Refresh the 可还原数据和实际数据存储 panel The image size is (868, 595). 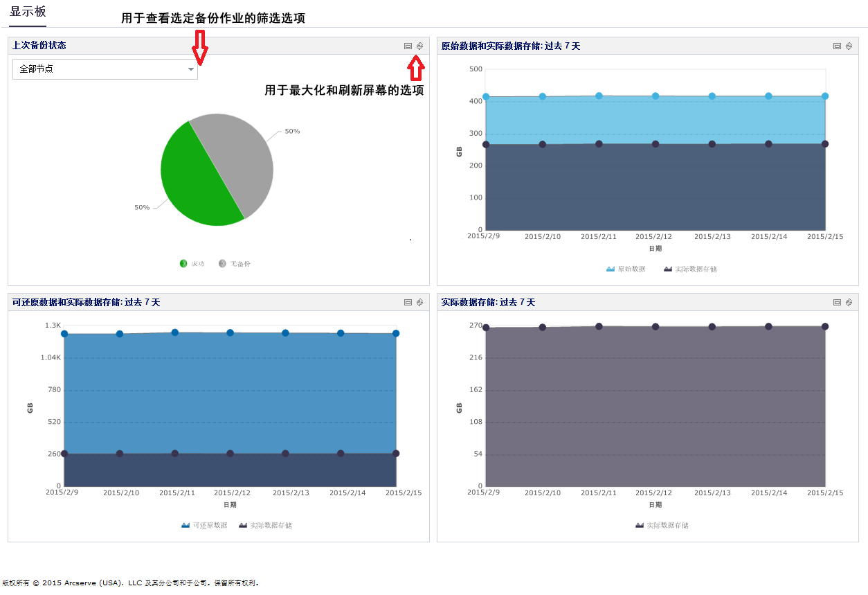(x=419, y=302)
